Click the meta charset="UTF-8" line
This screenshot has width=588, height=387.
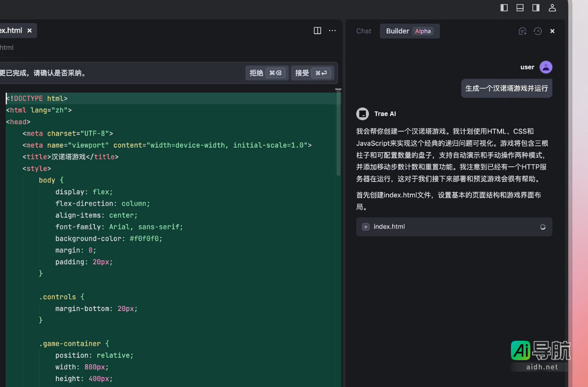[x=68, y=134]
